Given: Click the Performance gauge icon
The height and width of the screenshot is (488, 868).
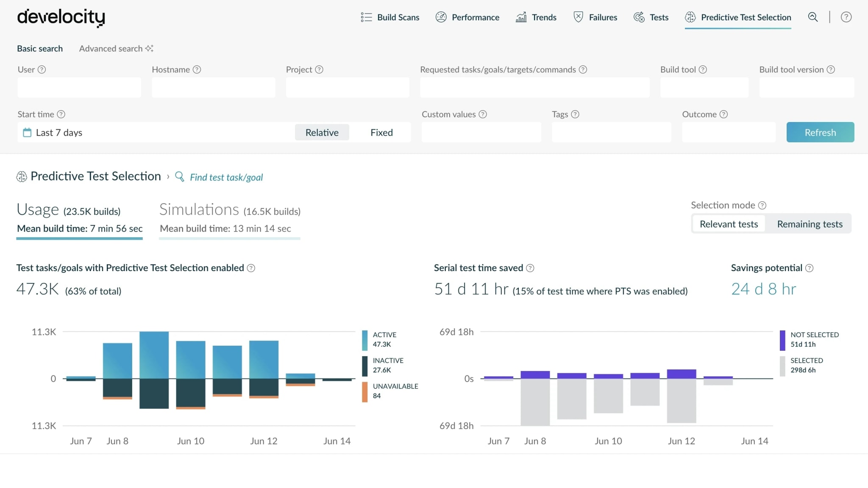Looking at the screenshot, I should click(x=441, y=17).
